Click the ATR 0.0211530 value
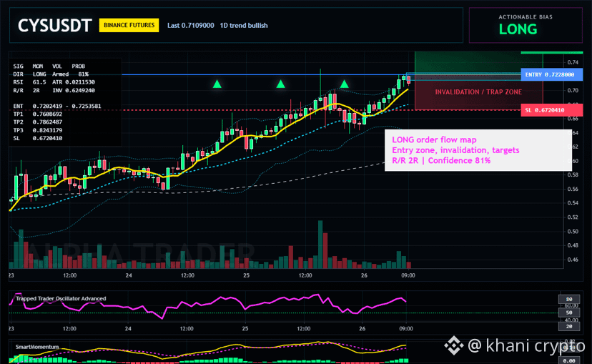This screenshot has width=592, height=364. [x=74, y=82]
